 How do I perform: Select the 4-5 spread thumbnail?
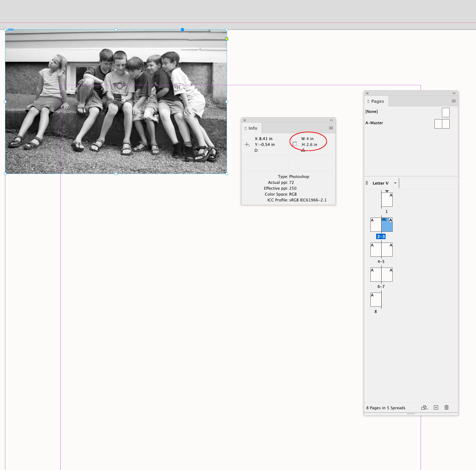[x=381, y=250]
